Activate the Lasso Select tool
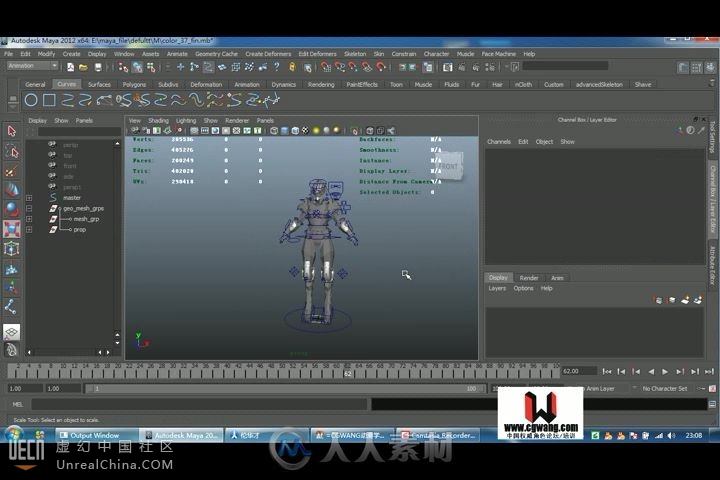Screen dimensions: 720x480 click(x=12, y=151)
